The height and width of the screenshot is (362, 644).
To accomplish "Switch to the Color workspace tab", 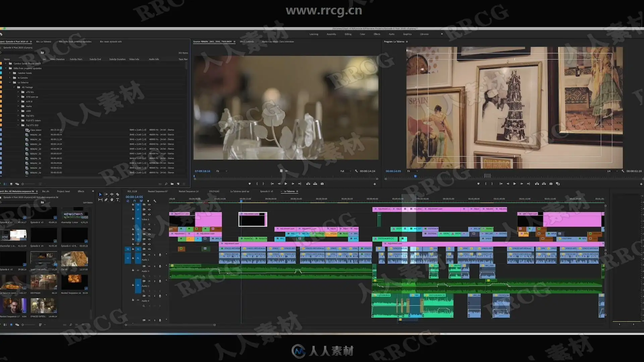I will point(362,34).
